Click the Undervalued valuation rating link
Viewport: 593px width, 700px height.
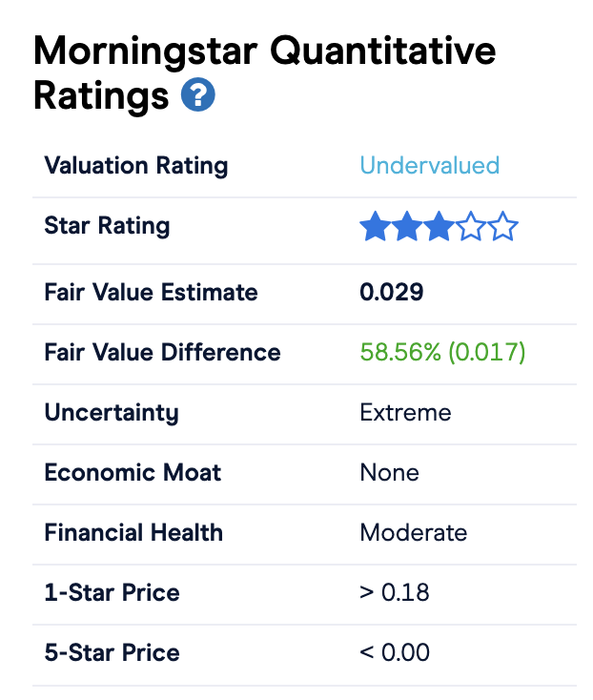(430, 166)
